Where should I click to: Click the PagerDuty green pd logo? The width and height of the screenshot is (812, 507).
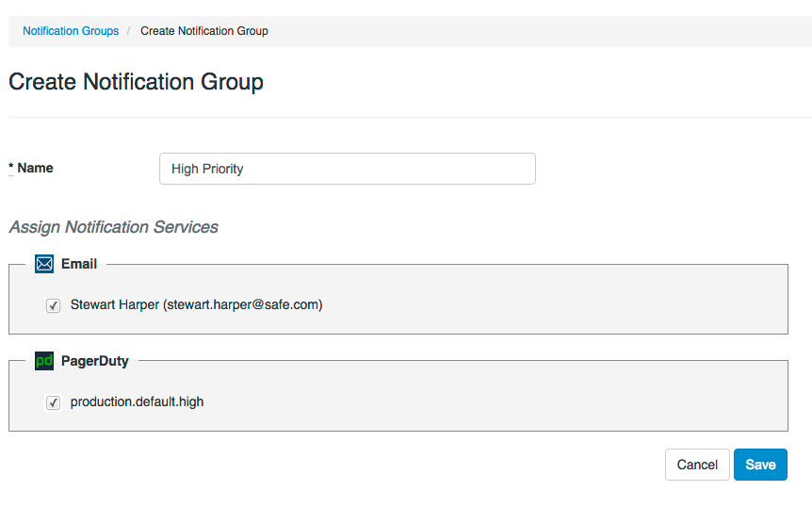[44, 361]
